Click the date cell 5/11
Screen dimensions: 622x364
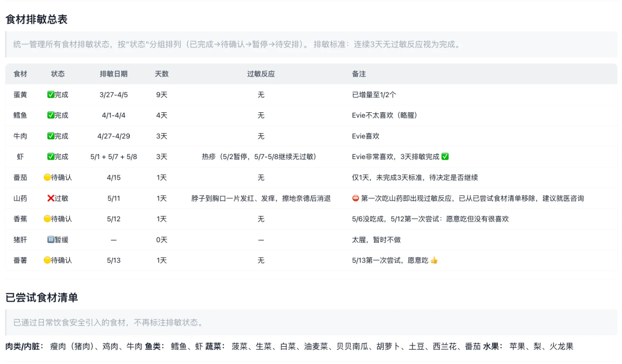click(113, 198)
